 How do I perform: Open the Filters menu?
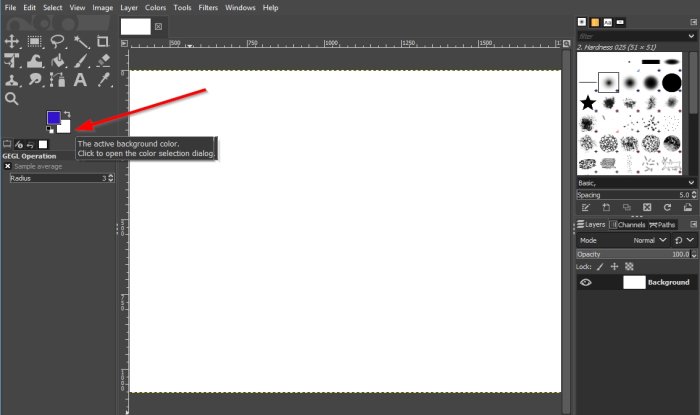coord(208,8)
